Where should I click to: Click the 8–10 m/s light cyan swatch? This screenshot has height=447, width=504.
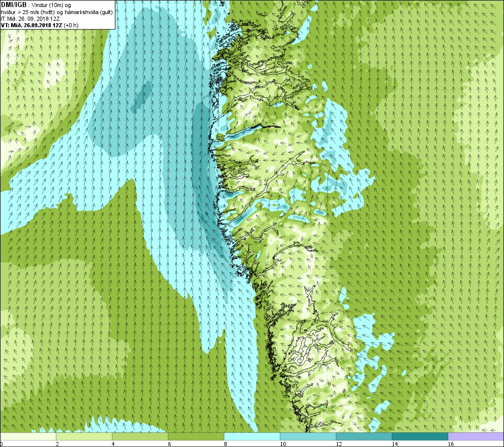tap(252, 436)
